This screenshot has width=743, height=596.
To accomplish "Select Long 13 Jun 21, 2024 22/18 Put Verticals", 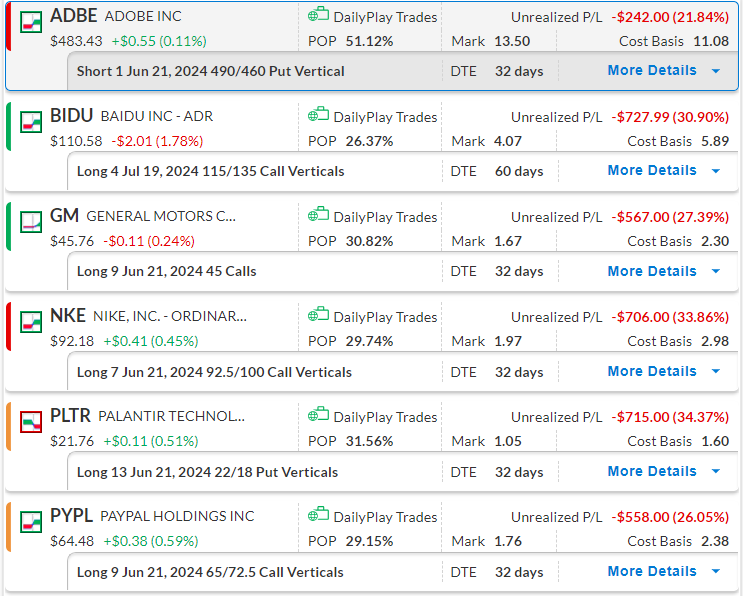I will pyautogui.click(x=207, y=472).
